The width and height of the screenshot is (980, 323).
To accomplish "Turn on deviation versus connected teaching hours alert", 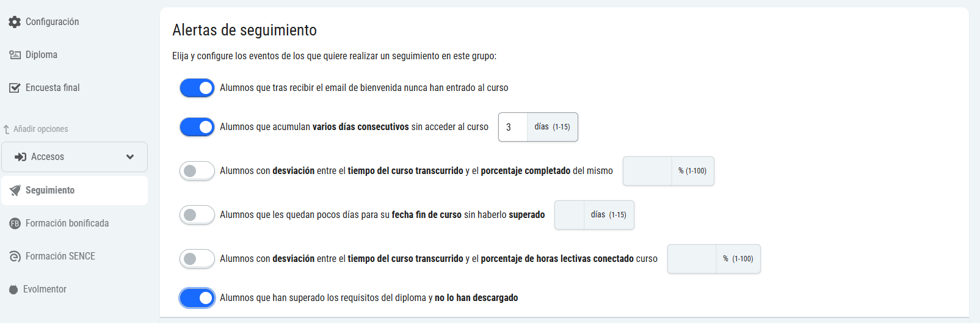I will click(x=197, y=259).
